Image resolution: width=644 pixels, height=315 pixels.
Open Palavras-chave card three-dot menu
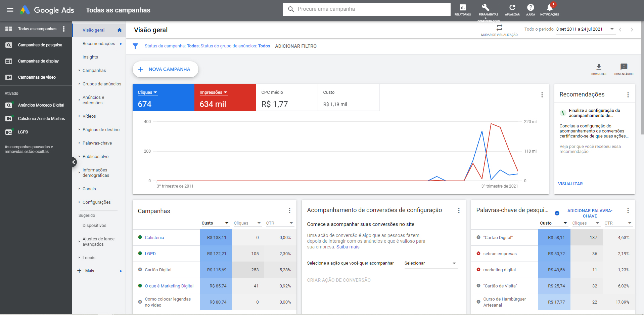[x=628, y=210]
